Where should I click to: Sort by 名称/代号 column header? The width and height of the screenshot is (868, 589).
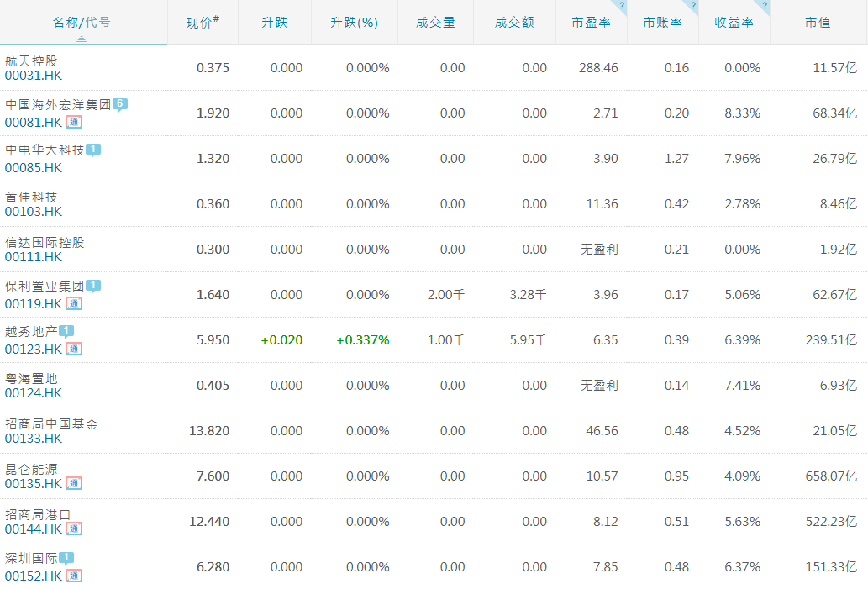coord(82,23)
